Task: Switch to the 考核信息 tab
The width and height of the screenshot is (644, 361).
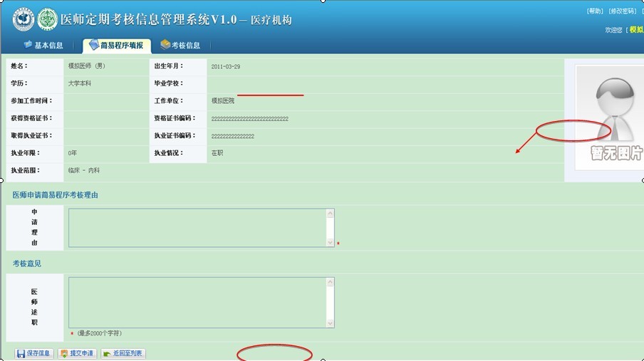Action: 180,46
